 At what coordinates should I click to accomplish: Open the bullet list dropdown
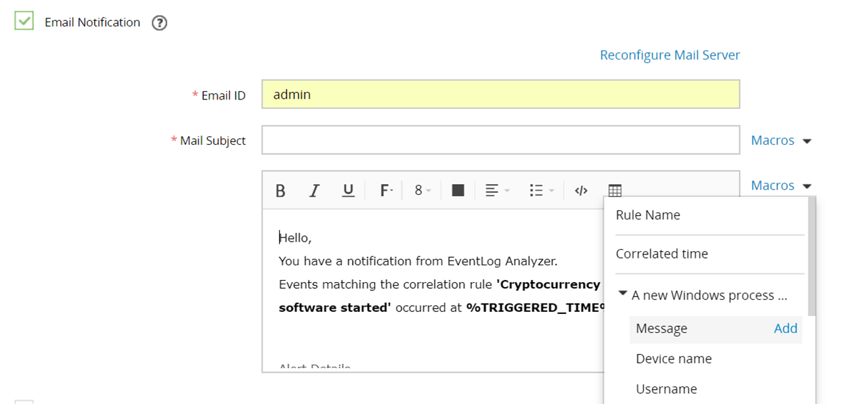coord(542,191)
